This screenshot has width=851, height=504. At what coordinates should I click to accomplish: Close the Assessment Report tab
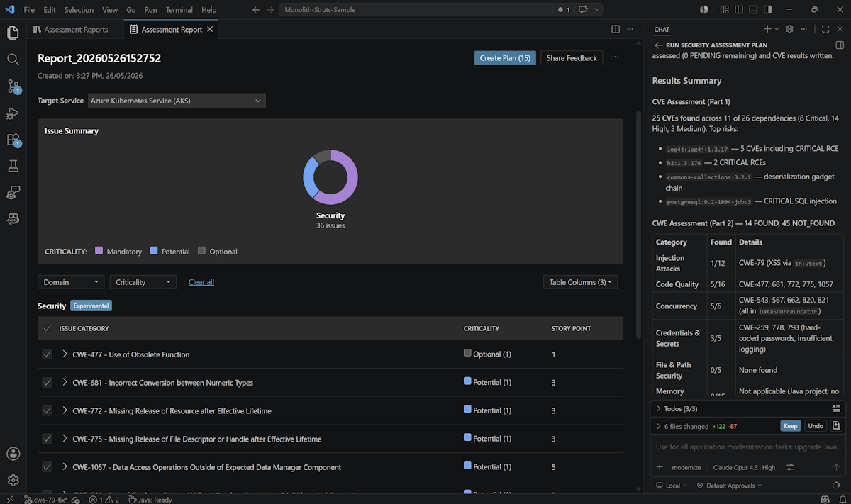pyautogui.click(x=210, y=30)
